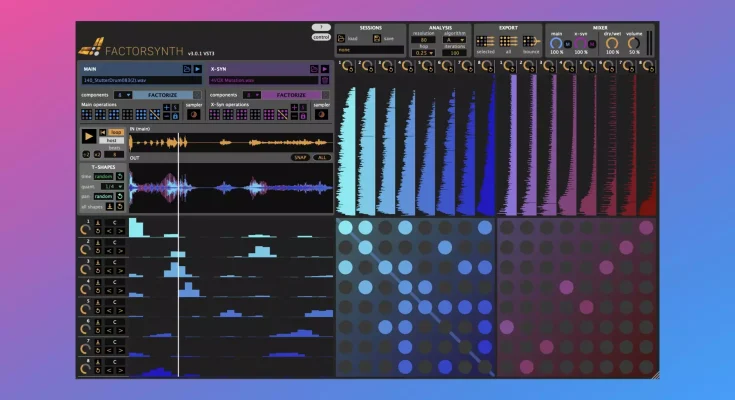Click the export all components icon
Image resolution: width=735 pixels, height=400 pixels.
pyautogui.click(x=508, y=41)
